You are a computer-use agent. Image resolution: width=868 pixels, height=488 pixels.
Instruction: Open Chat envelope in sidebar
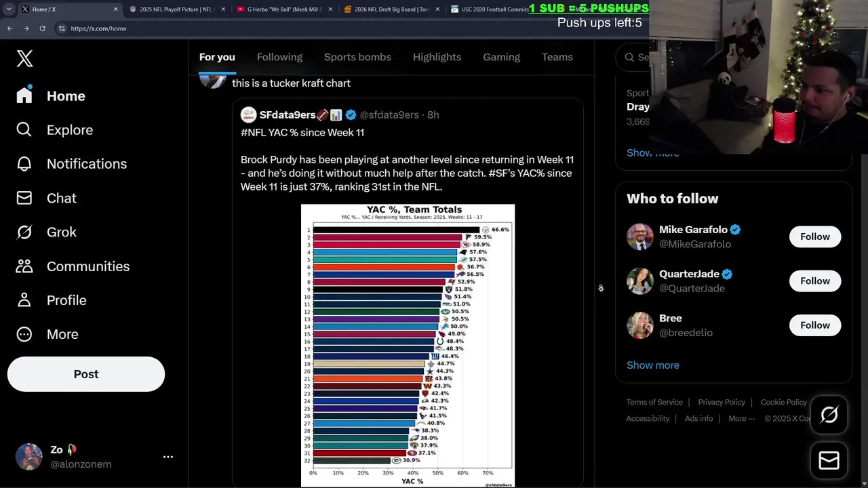(x=24, y=198)
